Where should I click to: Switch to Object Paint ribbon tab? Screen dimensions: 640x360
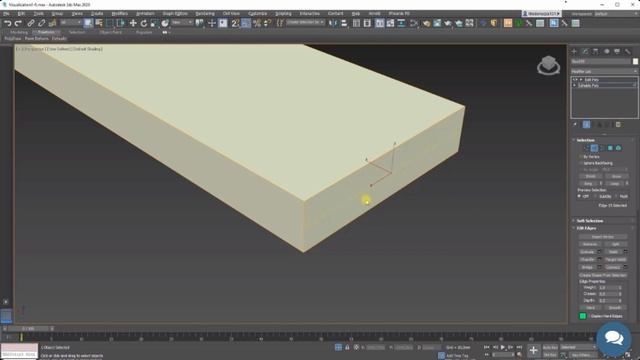point(110,32)
